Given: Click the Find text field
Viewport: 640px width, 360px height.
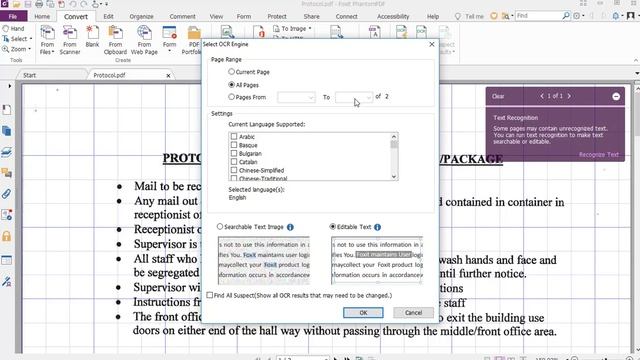Looking at the screenshot, I should pos(538,16).
